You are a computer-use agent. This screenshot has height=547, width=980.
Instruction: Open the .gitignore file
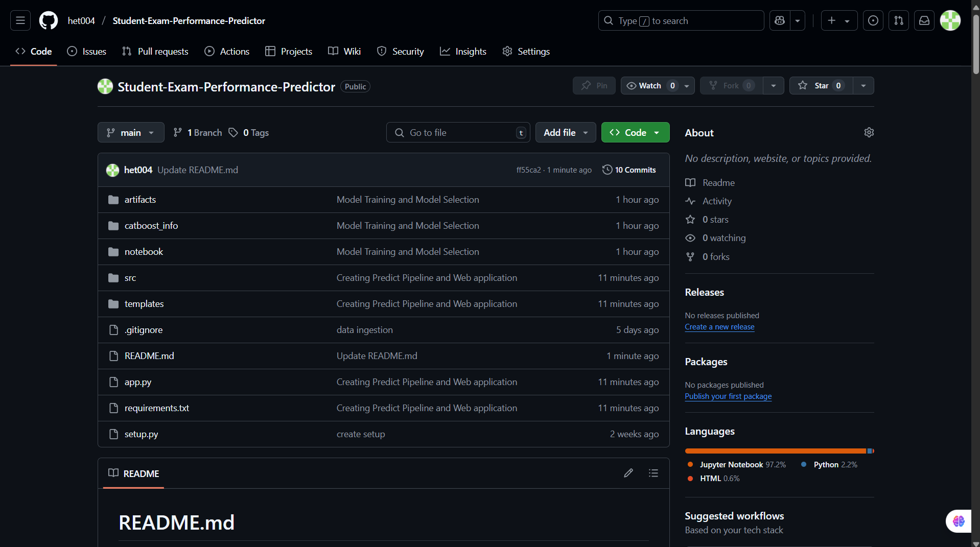point(144,330)
